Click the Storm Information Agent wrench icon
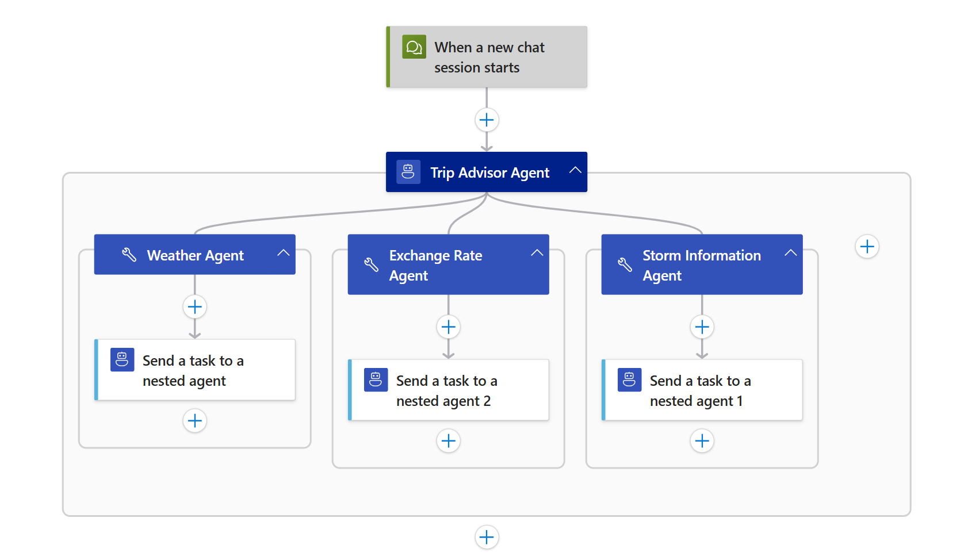 pos(623,264)
